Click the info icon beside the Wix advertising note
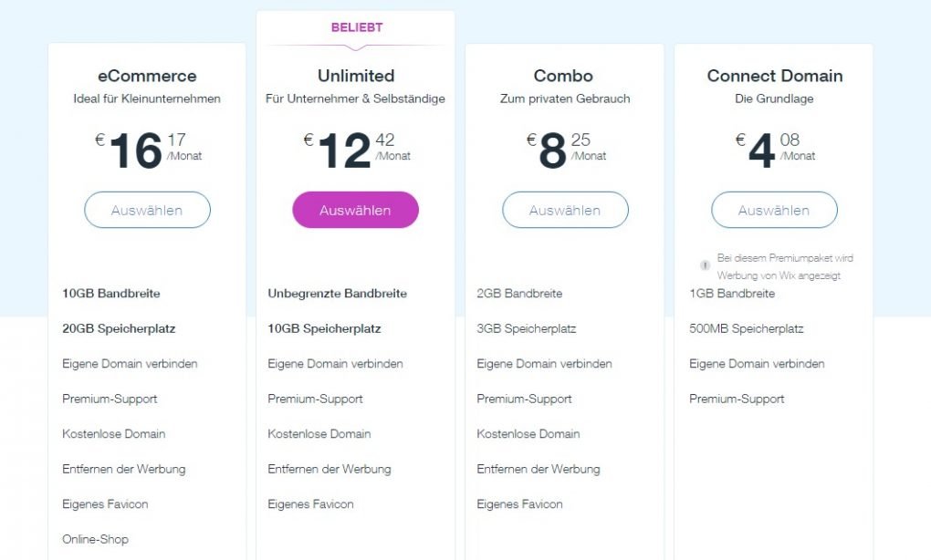 click(x=705, y=265)
